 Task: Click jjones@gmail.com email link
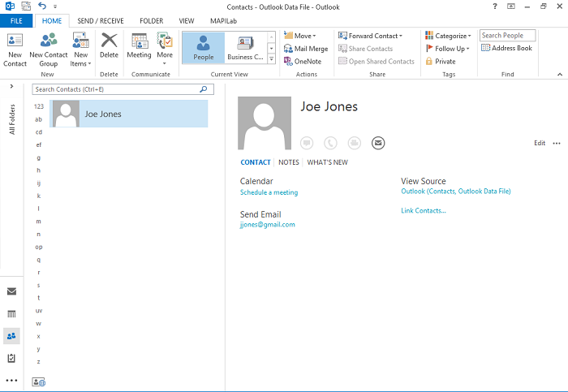tap(268, 225)
